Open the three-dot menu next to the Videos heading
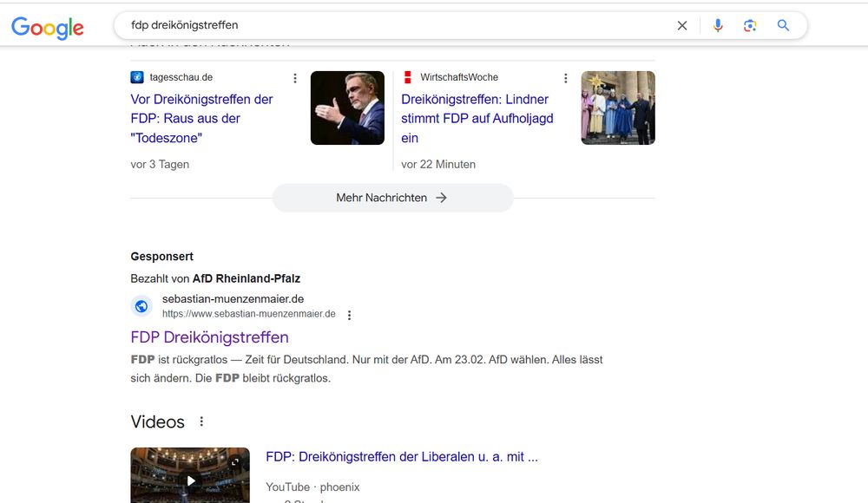 point(201,421)
